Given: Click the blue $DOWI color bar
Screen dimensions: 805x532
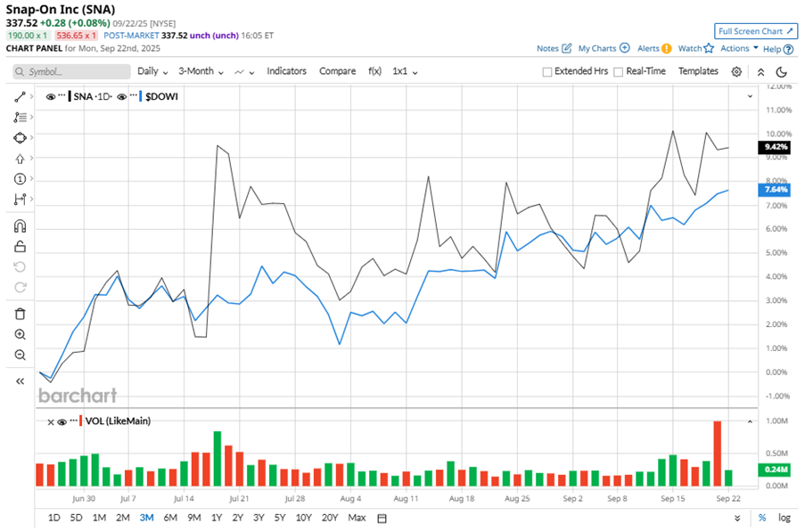Looking at the screenshot, I should [x=141, y=96].
